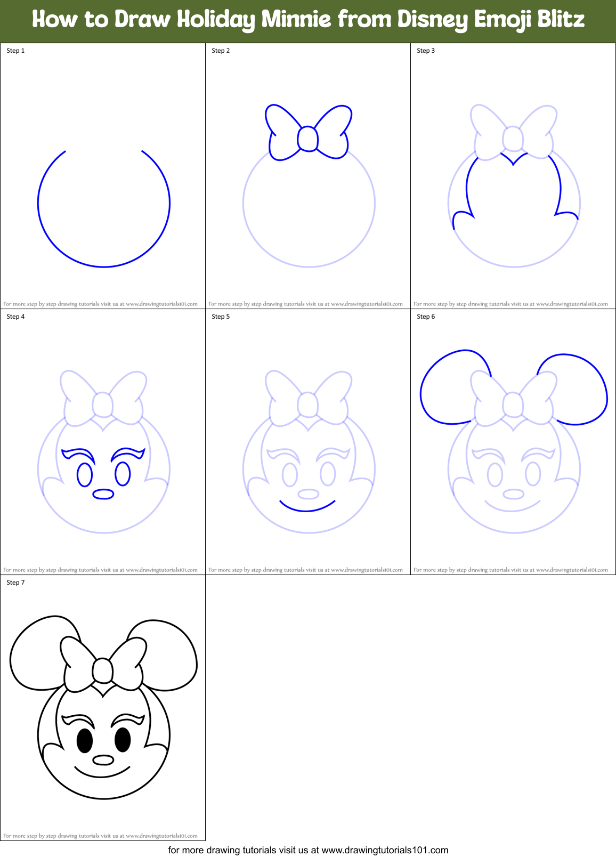Click the footer line in the Step 3 panel

point(510,304)
